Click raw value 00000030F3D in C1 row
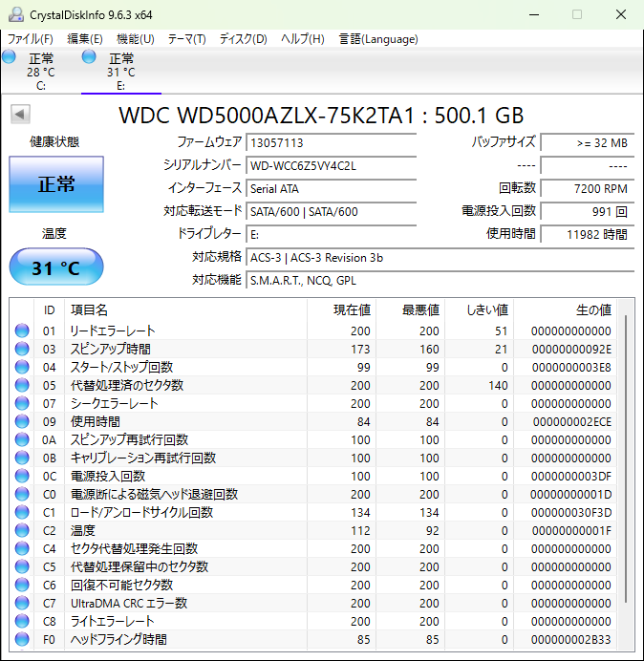This screenshot has height=661, width=644. click(x=571, y=513)
